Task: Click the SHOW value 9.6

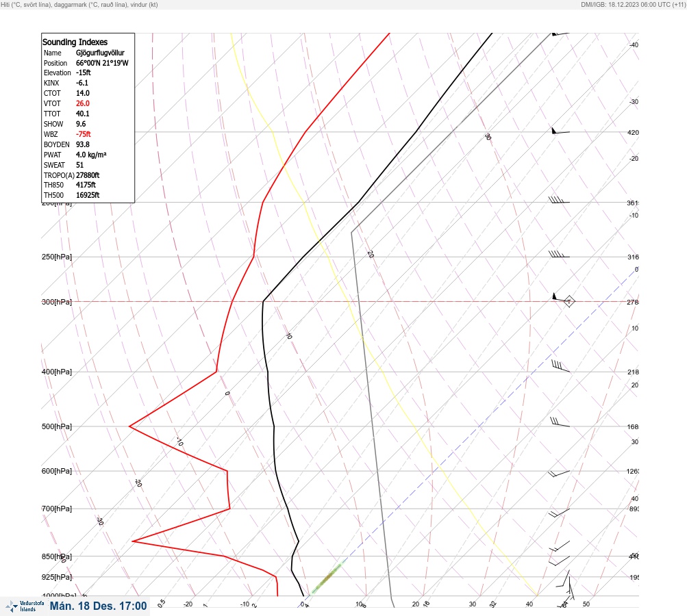Action: click(x=81, y=124)
